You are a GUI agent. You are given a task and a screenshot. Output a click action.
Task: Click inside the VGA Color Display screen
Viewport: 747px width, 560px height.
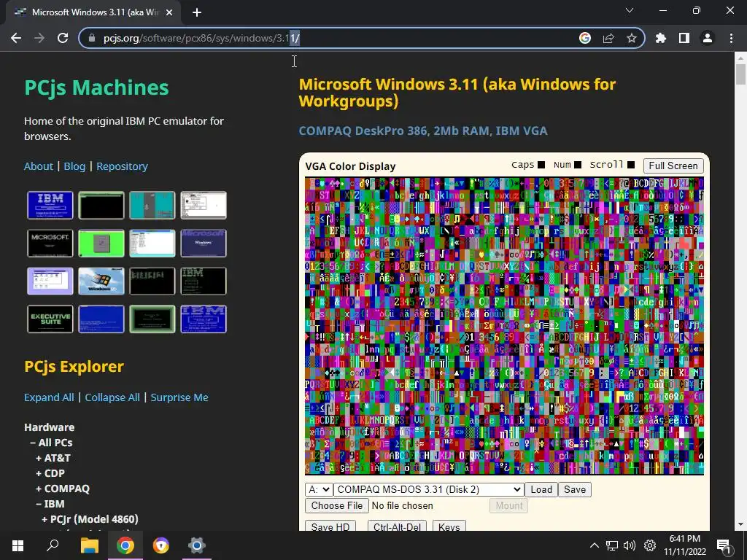coord(504,326)
